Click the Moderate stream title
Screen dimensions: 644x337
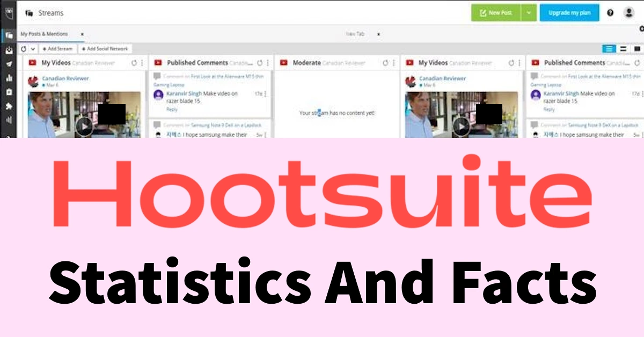[307, 63]
